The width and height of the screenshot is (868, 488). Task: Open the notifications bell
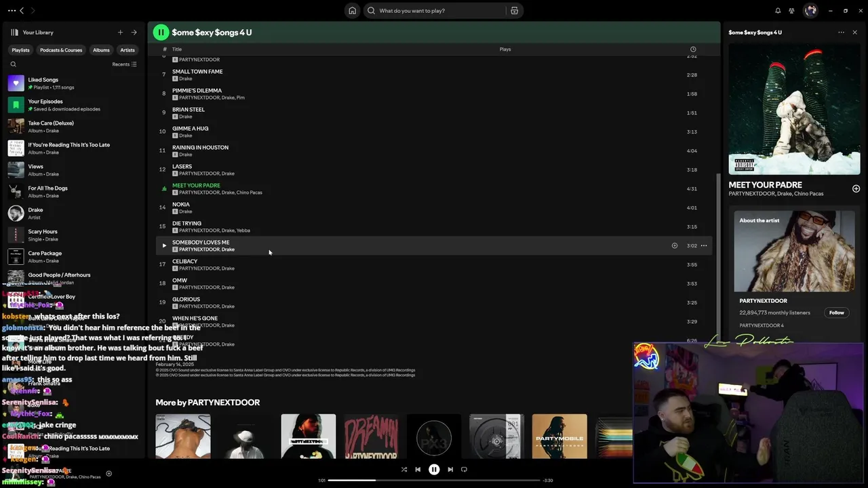click(778, 11)
